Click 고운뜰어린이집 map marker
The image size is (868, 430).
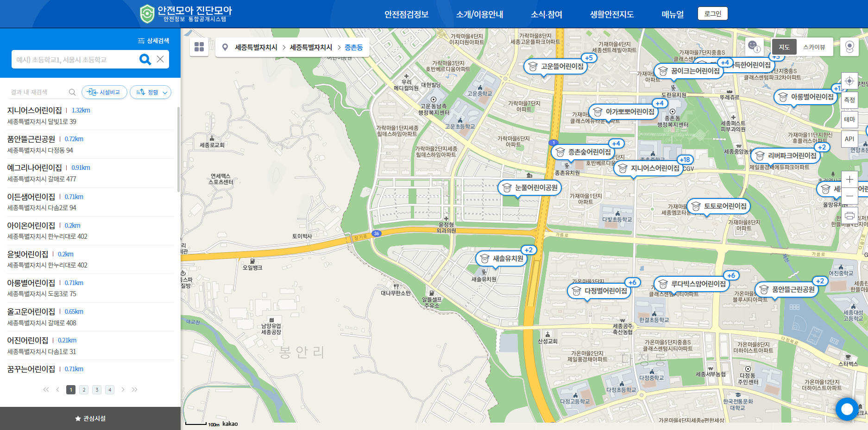click(x=555, y=66)
